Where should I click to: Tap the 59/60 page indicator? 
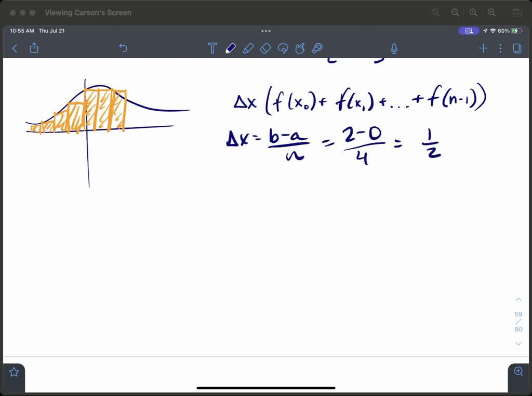point(518,321)
